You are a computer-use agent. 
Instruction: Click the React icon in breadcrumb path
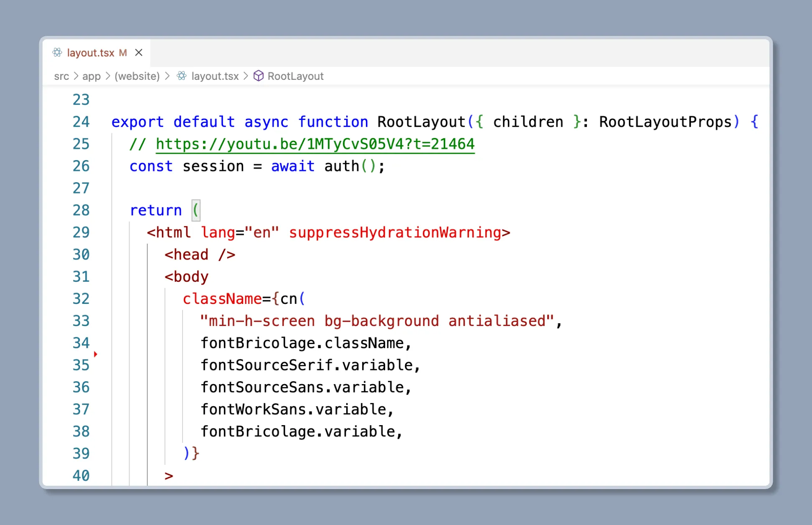coord(181,76)
